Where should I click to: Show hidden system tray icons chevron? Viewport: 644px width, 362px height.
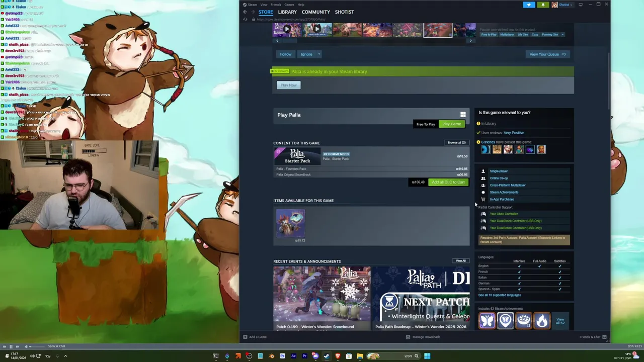[x=65, y=356]
